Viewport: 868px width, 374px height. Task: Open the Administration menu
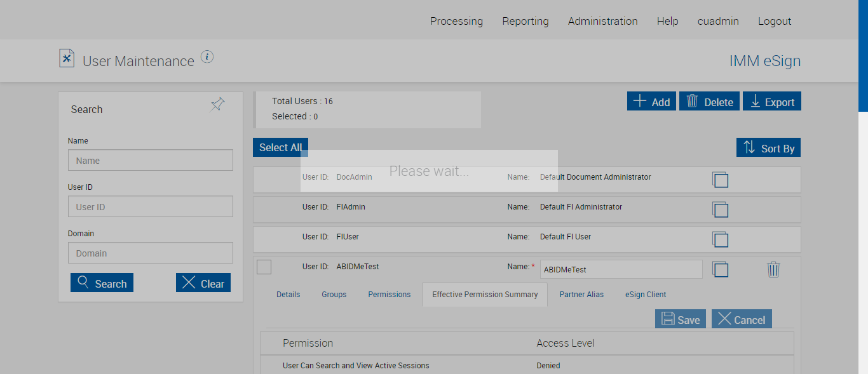[x=602, y=21]
